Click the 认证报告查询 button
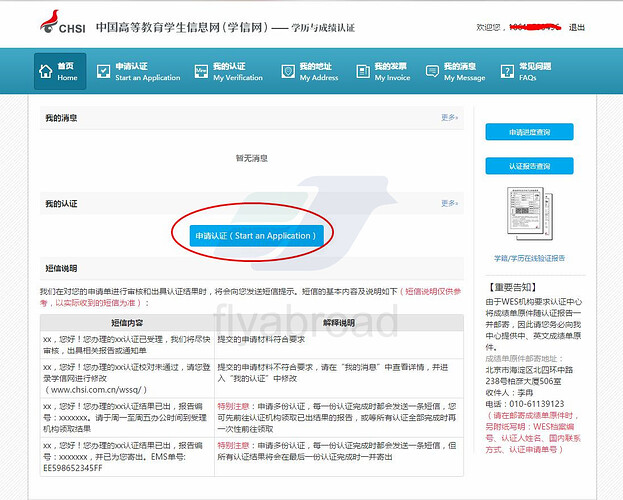The height and width of the screenshot is (500, 623). tap(529, 166)
